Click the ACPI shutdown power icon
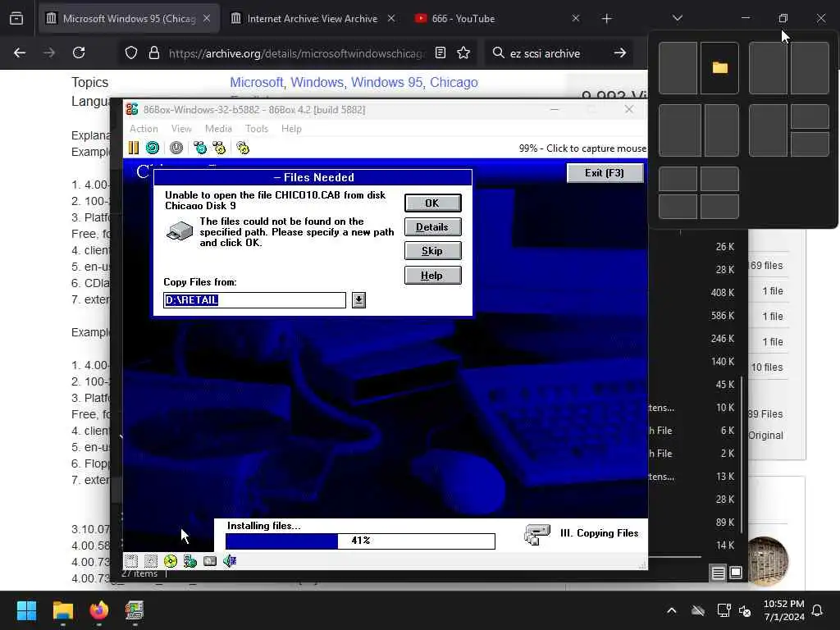 pos(176,148)
